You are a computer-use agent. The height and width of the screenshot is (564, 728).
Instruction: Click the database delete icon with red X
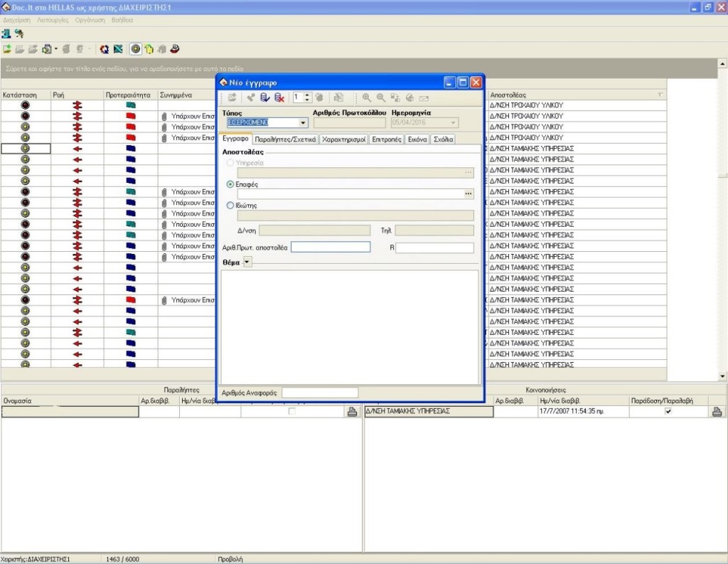point(279,98)
